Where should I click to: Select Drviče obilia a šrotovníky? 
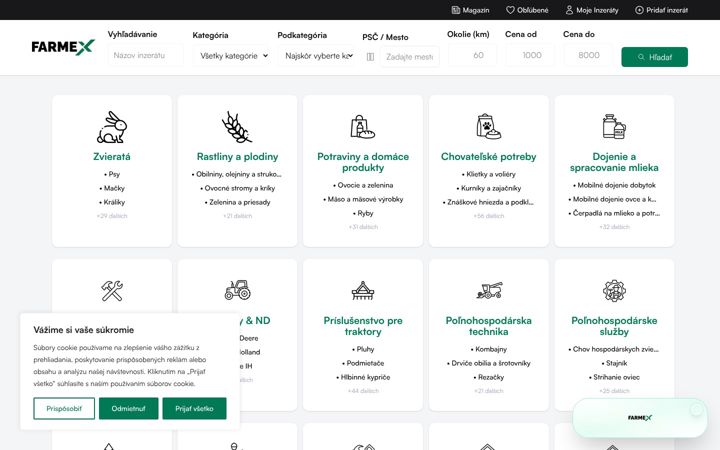(x=489, y=363)
